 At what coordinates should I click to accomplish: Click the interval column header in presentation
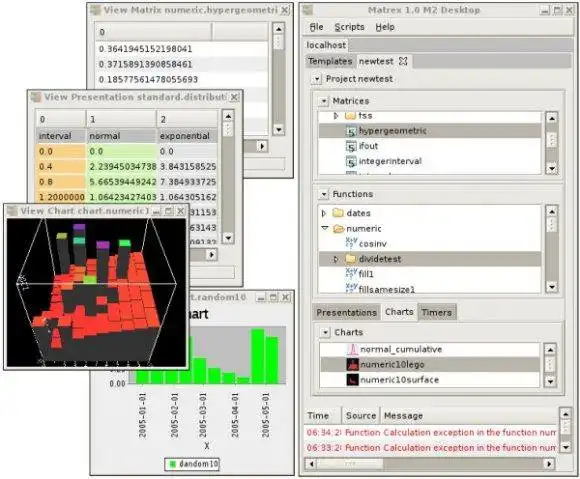(x=61, y=136)
